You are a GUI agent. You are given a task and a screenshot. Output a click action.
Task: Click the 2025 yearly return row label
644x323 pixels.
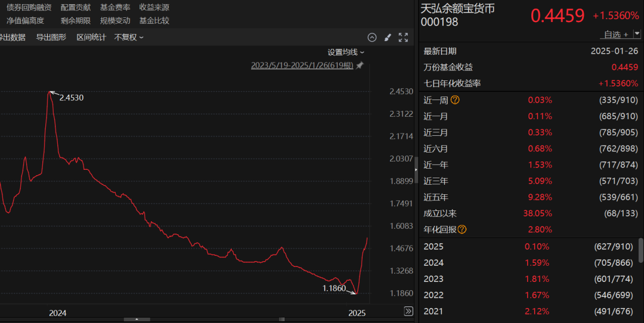[x=434, y=246]
